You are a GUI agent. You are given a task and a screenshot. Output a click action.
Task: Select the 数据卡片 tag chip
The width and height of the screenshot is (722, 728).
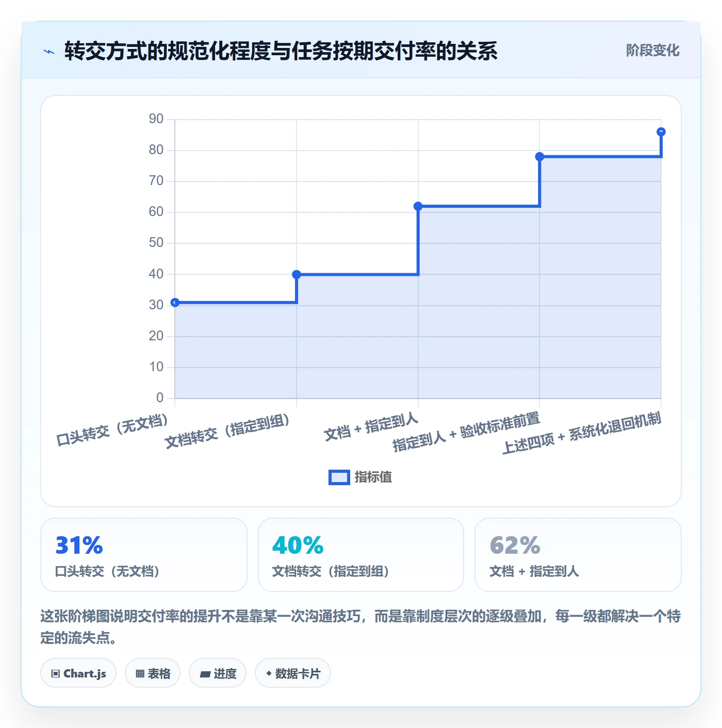[293, 673]
